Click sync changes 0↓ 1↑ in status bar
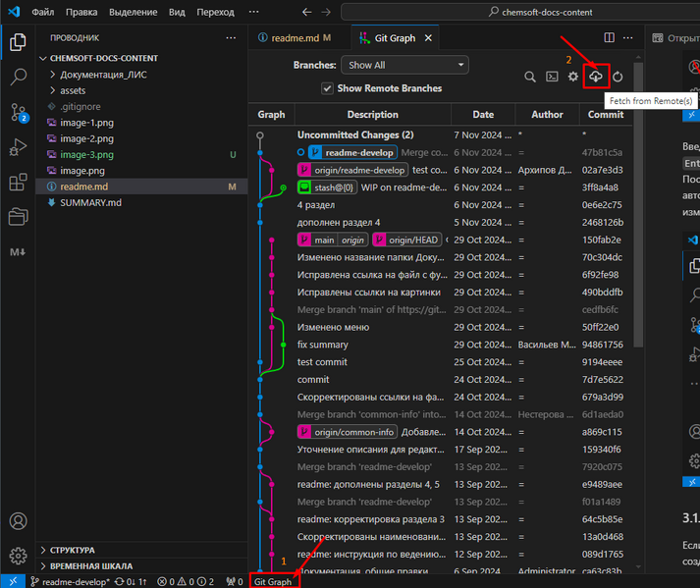The width and height of the screenshot is (700, 588). 131,582
